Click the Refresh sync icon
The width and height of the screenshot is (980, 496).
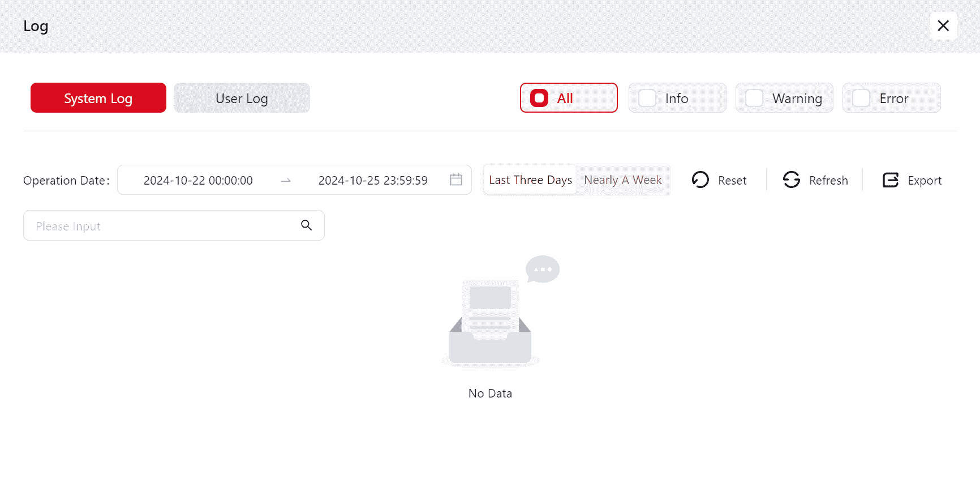(791, 180)
